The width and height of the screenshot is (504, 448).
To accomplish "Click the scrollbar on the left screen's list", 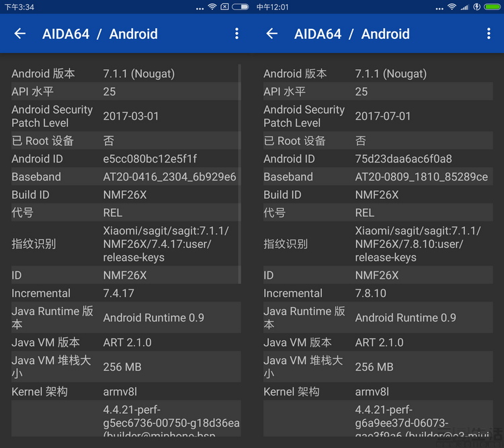I will (x=239, y=173).
